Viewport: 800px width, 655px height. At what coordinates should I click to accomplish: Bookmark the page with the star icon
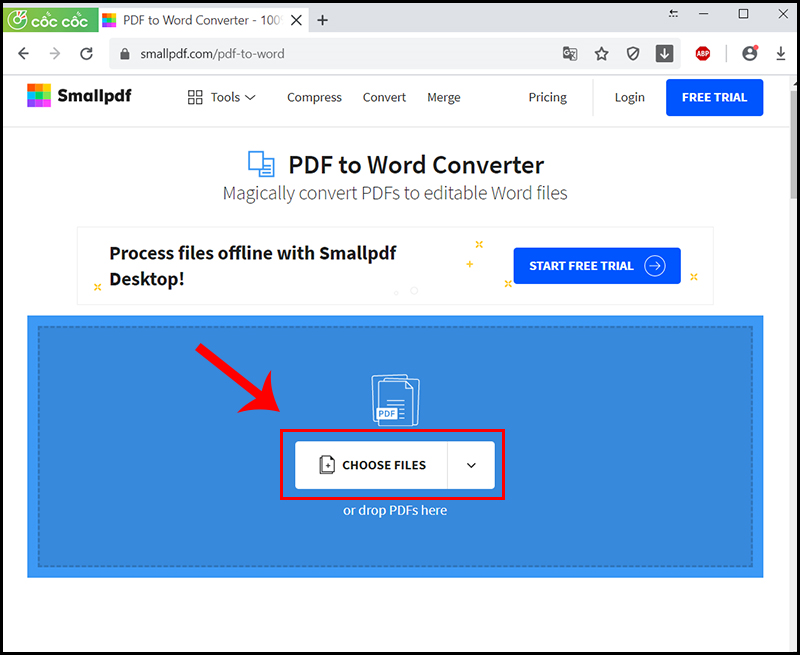(601, 53)
